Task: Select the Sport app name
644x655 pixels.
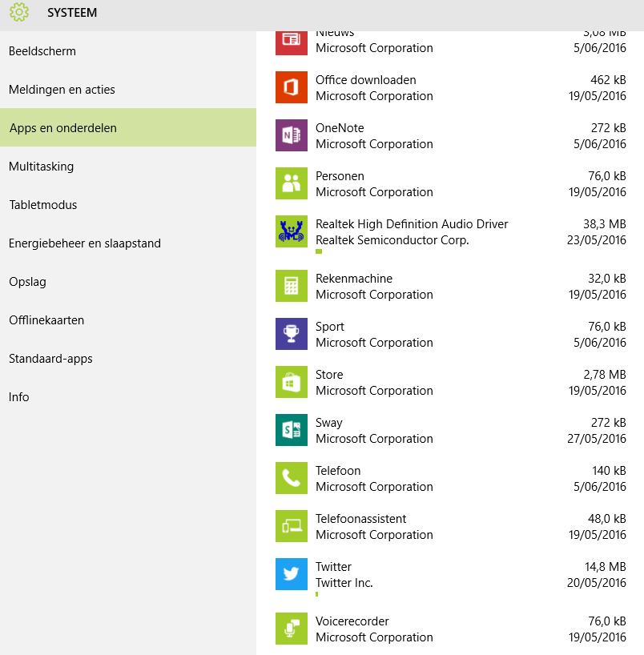Action: (330, 327)
